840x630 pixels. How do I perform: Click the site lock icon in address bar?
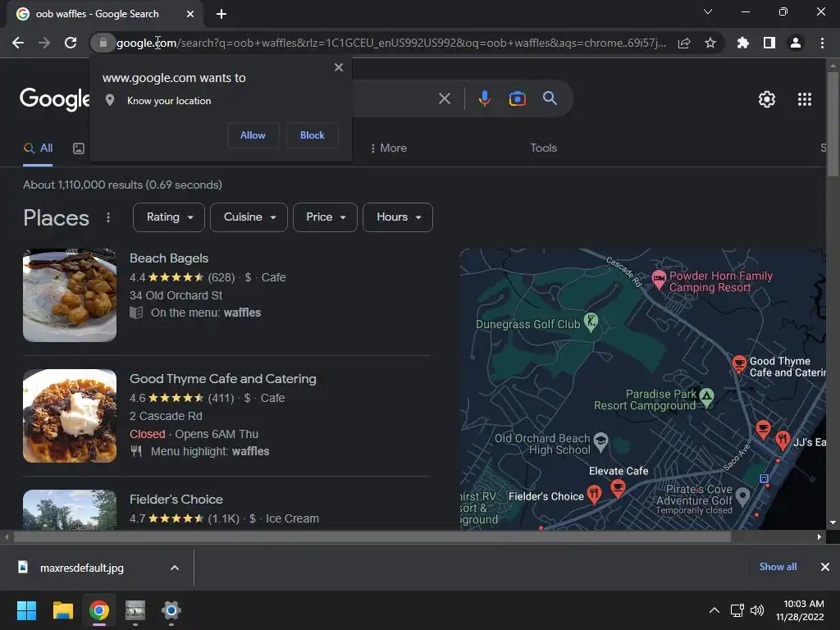point(103,43)
